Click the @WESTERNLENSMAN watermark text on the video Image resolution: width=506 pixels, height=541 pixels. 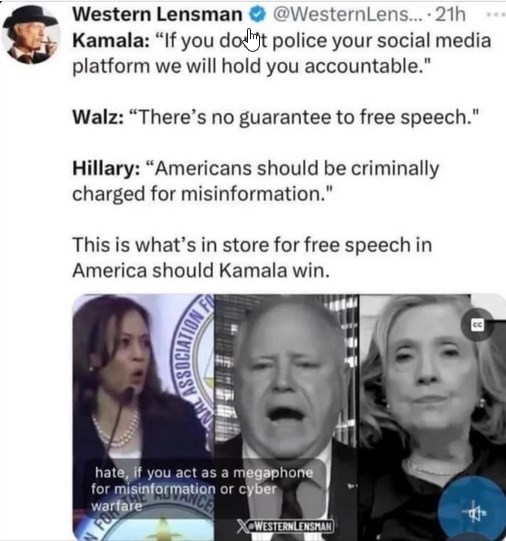[x=291, y=527]
